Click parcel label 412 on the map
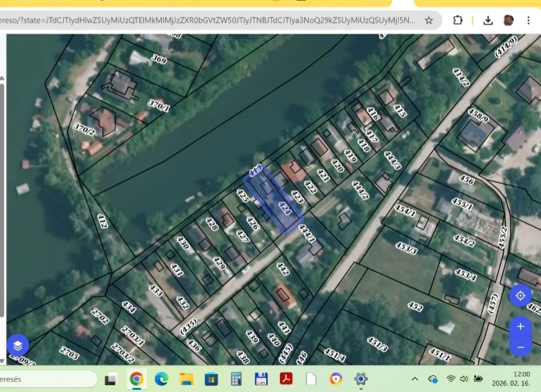 click(102, 221)
